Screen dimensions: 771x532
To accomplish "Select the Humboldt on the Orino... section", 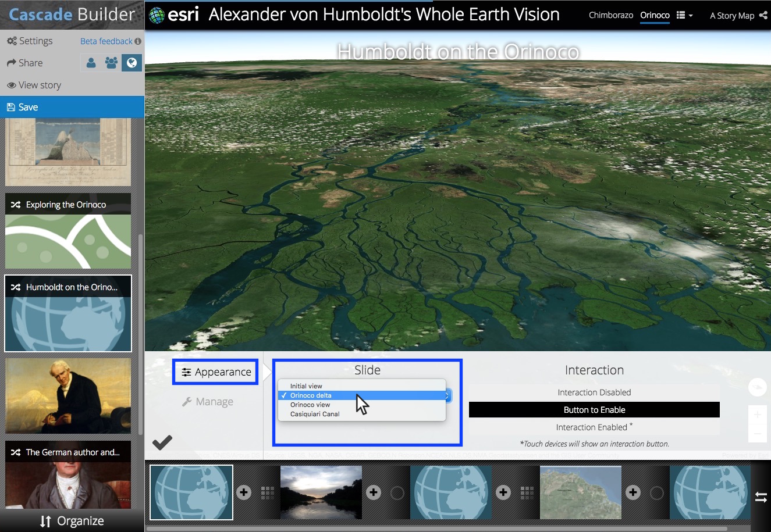I will point(68,314).
